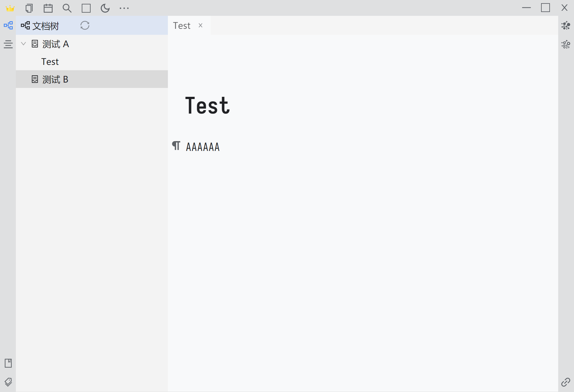Screen dimensions: 574x392
Task: Open the bookmarks panel in bottom sidebar
Action: (8, 363)
